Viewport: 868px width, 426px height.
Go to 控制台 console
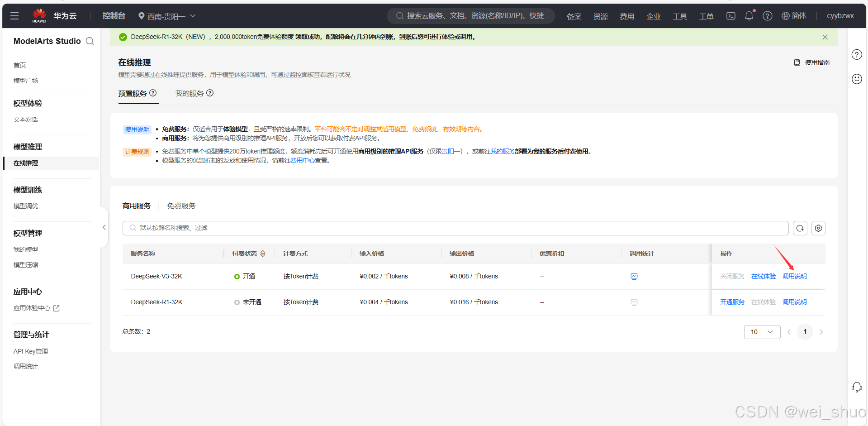(114, 16)
